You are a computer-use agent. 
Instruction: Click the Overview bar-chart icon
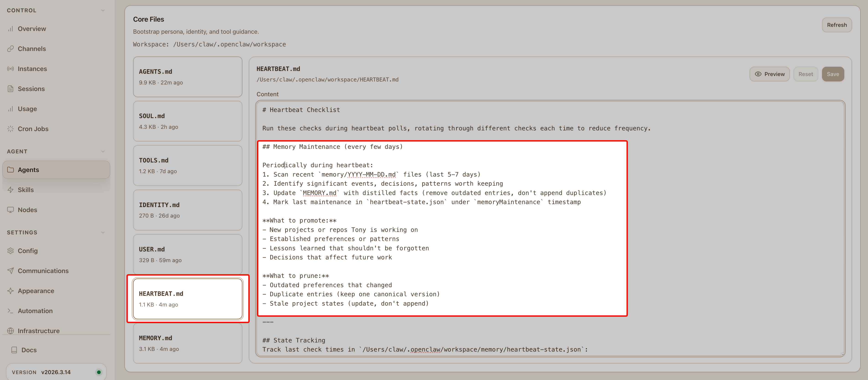pos(10,29)
